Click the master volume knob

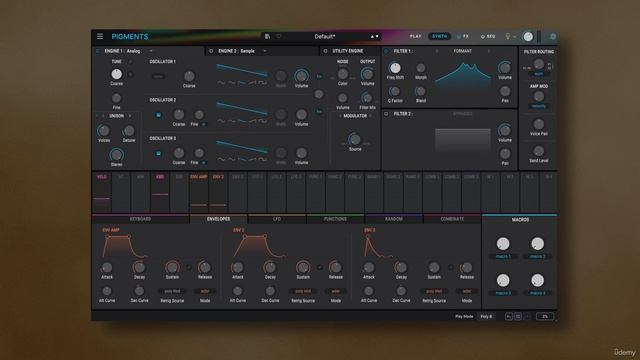pos(528,36)
